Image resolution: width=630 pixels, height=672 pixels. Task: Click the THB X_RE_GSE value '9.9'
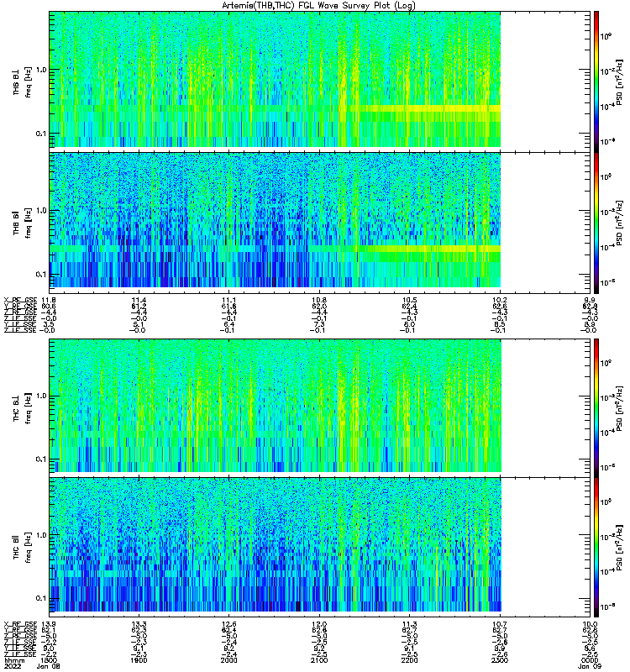point(590,300)
